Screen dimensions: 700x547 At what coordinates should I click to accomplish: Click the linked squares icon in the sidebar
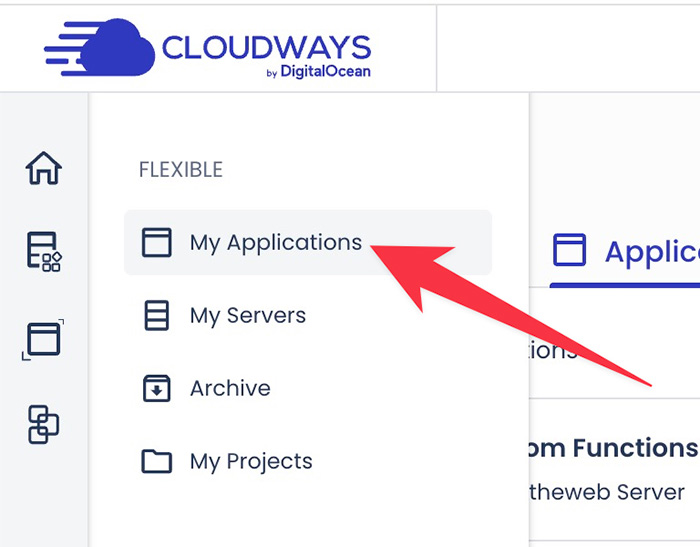pyautogui.click(x=43, y=424)
